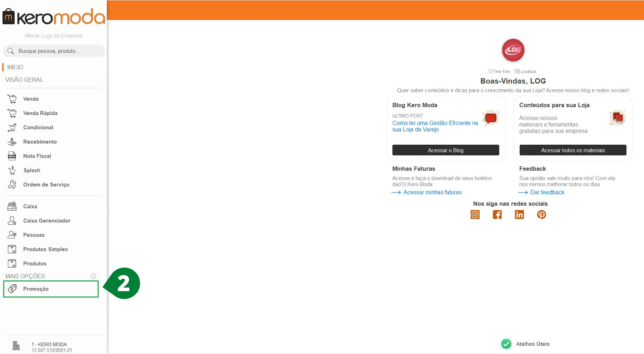Open the Acessar minhas faturas link
This screenshot has height=354, width=644.
[x=432, y=192]
